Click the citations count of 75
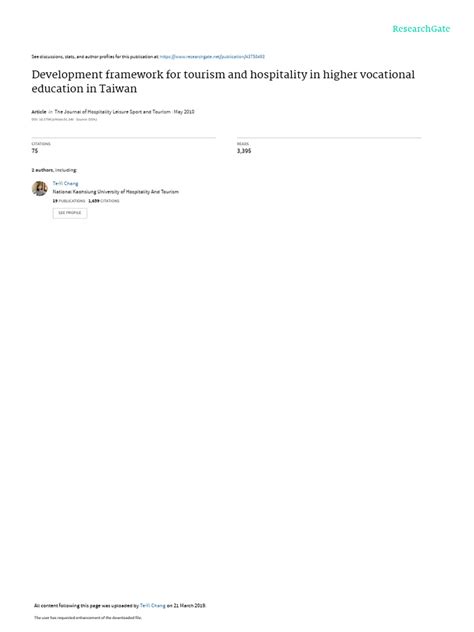Viewport: 474px width, 632px height. pyautogui.click(x=35, y=151)
